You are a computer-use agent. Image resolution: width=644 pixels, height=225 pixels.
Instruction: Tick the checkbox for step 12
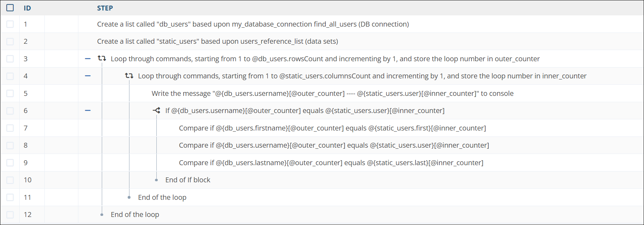point(10,215)
